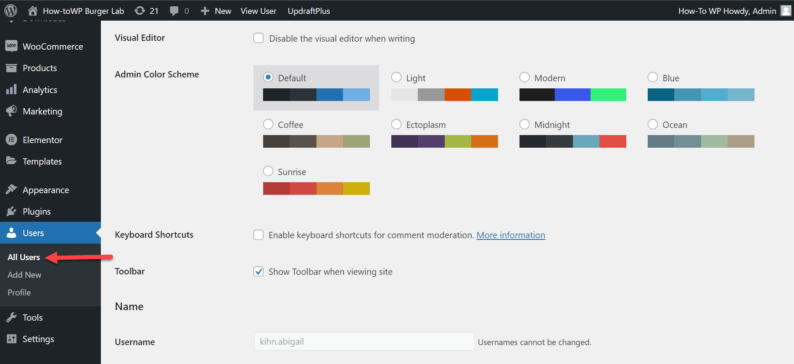
Task: Select the Sunrise color scheme radio
Action: pos(268,171)
